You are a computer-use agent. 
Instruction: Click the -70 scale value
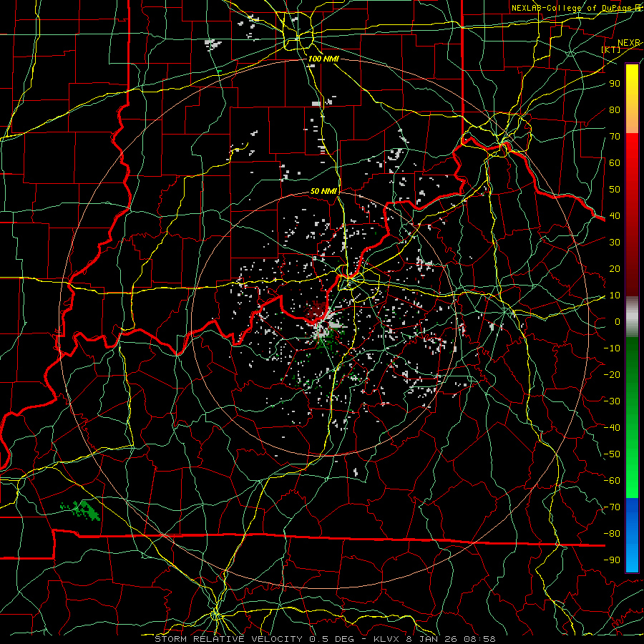612,507
